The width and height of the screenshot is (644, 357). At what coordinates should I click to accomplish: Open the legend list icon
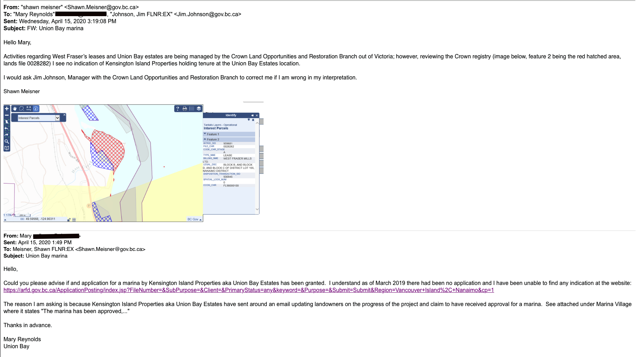192,109
